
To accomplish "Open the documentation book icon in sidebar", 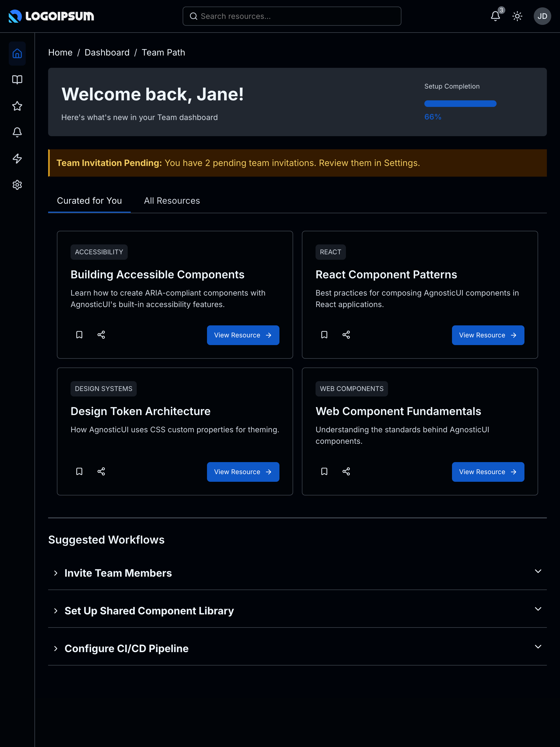I will click(17, 80).
